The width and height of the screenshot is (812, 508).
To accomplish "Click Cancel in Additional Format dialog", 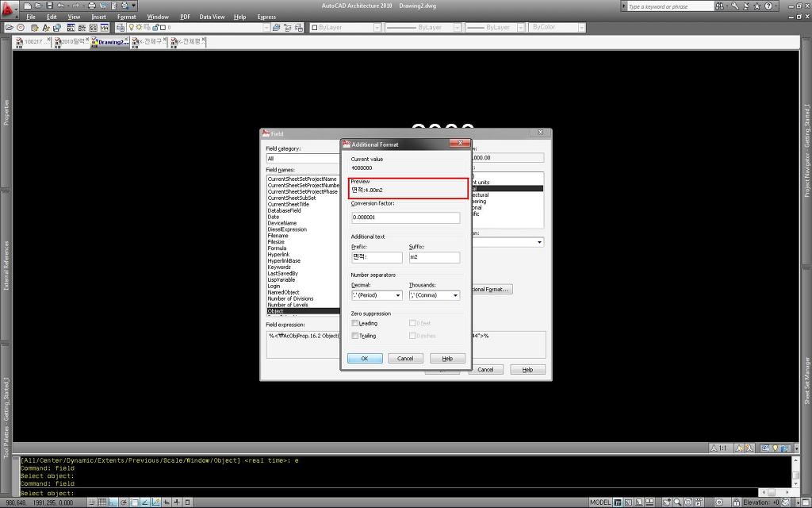I will click(405, 359).
